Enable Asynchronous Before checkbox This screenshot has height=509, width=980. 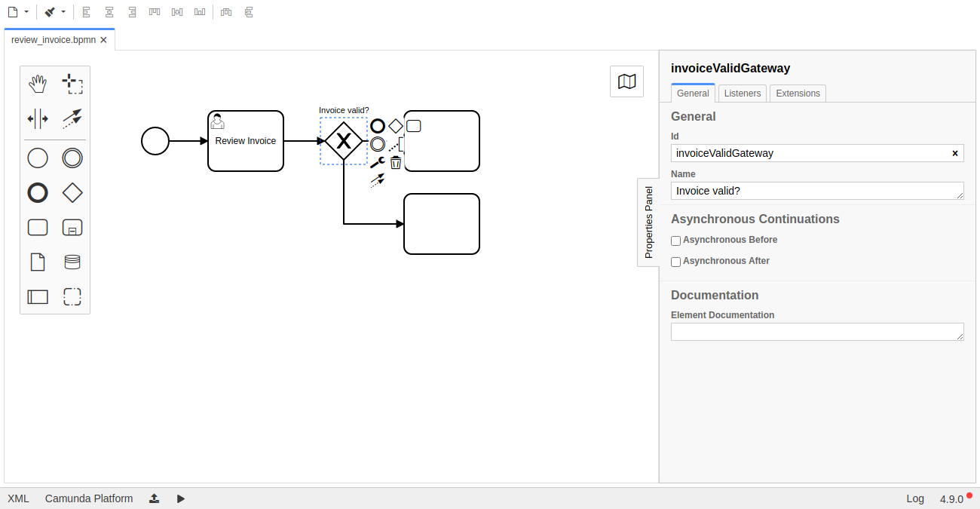676,241
